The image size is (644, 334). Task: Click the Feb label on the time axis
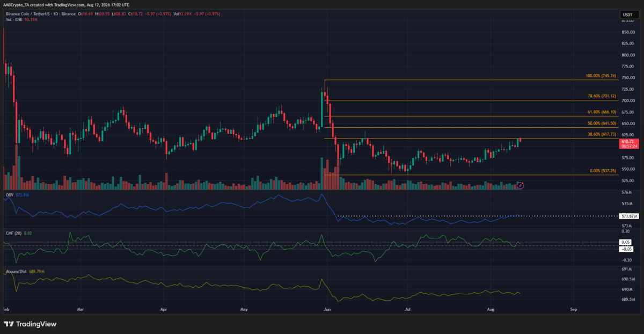[6, 310]
